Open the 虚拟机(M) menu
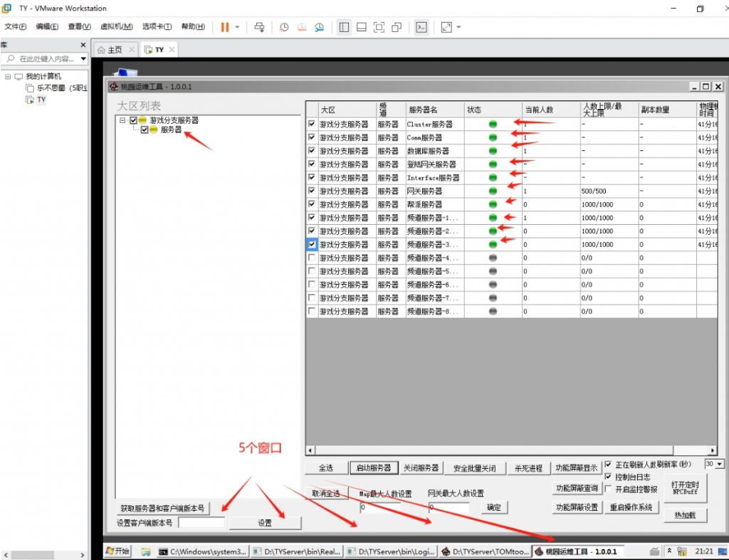The height and width of the screenshot is (560, 729). 116,27
